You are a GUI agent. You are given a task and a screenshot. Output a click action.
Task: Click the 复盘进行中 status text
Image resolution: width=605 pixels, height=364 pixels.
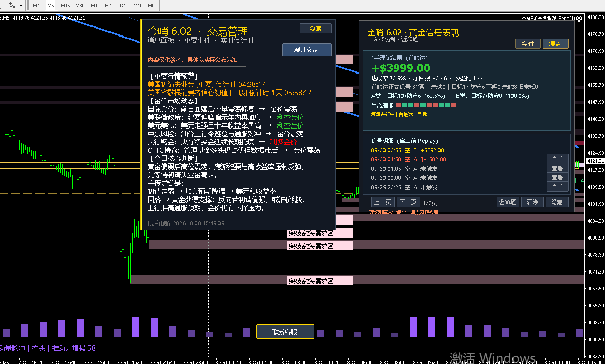[399, 114]
